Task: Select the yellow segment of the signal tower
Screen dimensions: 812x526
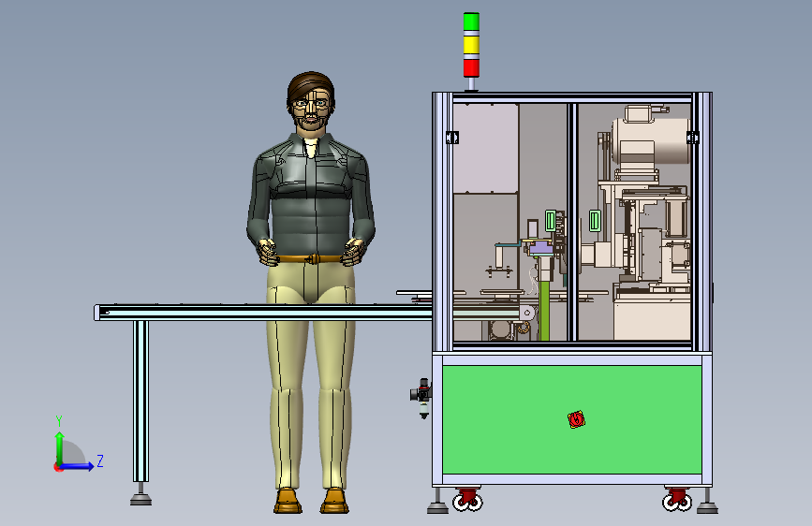Action: [x=471, y=44]
